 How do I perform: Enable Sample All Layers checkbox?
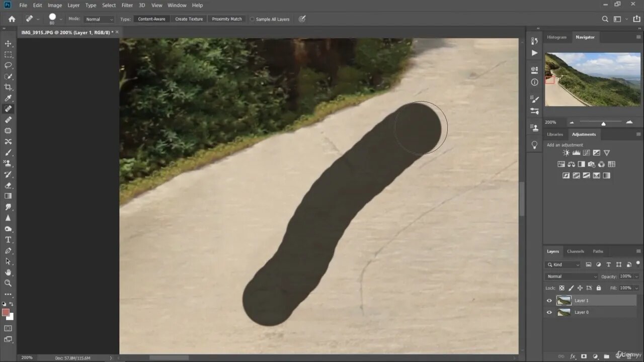tap(253, 19)
